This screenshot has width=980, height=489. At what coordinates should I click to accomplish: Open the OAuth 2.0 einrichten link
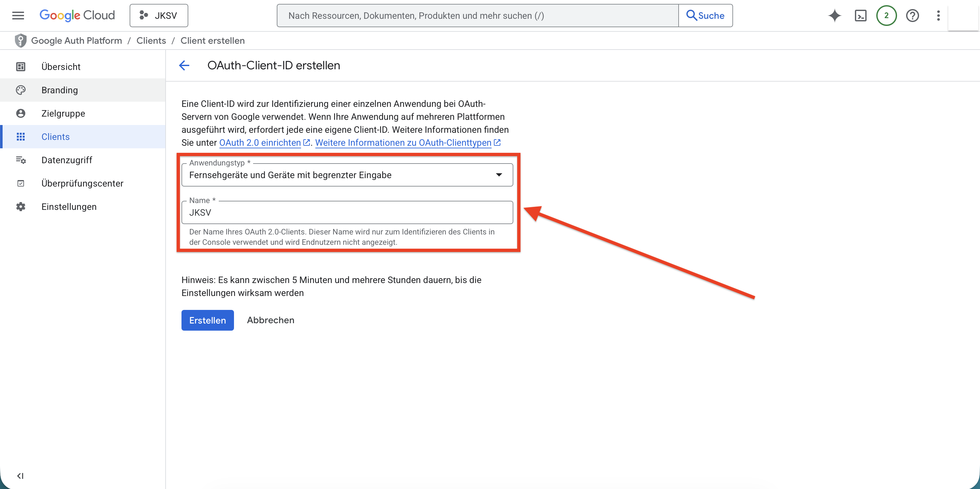tap(260, 142)
